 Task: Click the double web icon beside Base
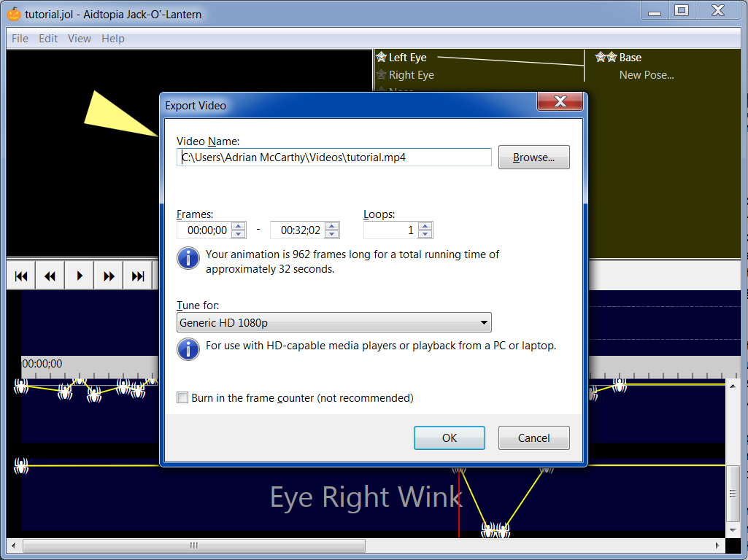tap(606, 57)
